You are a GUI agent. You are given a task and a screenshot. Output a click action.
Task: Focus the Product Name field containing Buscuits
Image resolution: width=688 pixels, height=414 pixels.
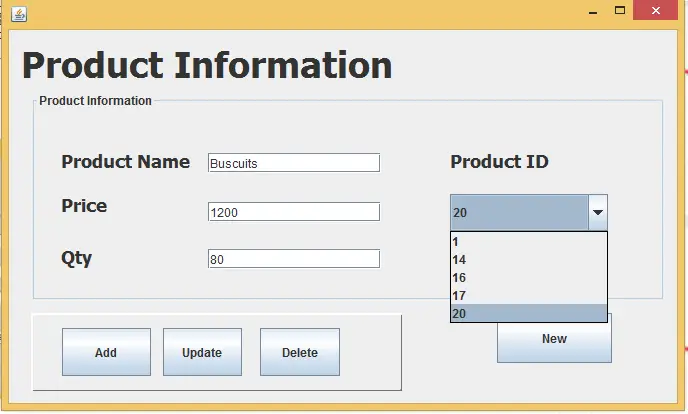pos(294,163)
